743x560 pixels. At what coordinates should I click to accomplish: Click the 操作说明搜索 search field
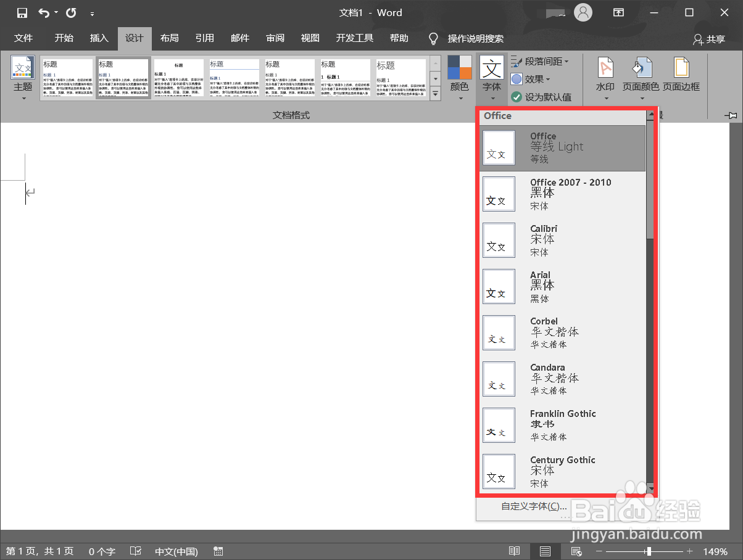pyautogui.click(x=476, y=38)
